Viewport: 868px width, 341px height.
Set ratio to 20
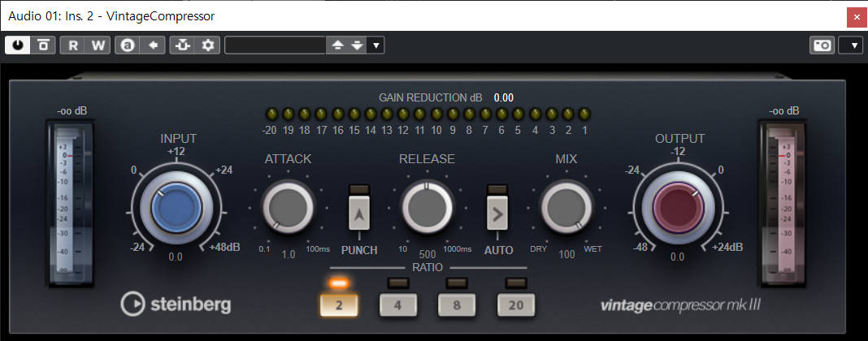516,305
